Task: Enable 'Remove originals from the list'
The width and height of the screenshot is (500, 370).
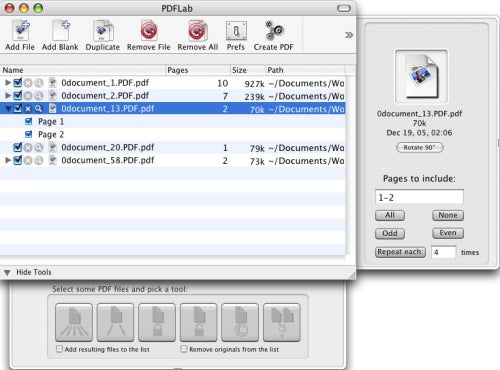Action: pyautogui.click(x=184, y=349)
